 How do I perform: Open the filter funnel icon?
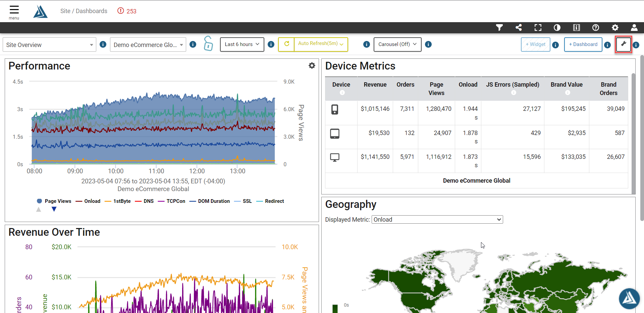click(x=499, y=28)
